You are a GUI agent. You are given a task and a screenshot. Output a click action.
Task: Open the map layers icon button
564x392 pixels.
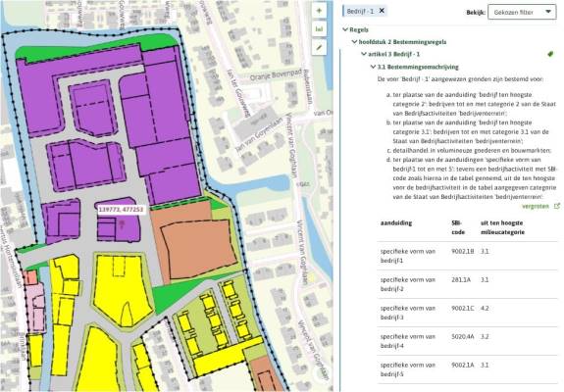(319, 29)
